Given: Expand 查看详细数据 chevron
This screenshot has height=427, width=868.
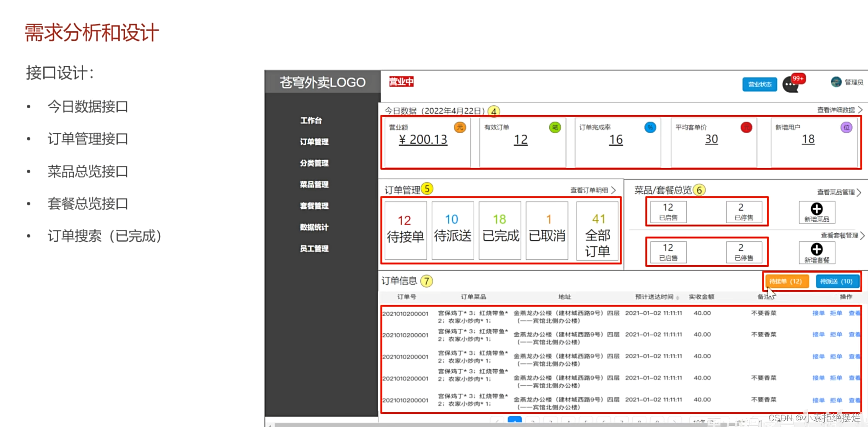Looking at the screenshot, I should coord(860,110).
